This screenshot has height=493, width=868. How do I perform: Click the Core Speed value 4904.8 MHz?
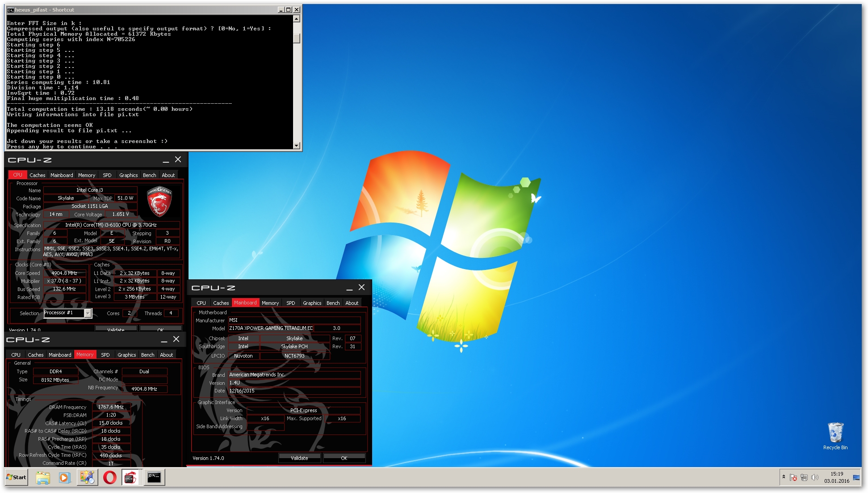click(x=64, y=273)
